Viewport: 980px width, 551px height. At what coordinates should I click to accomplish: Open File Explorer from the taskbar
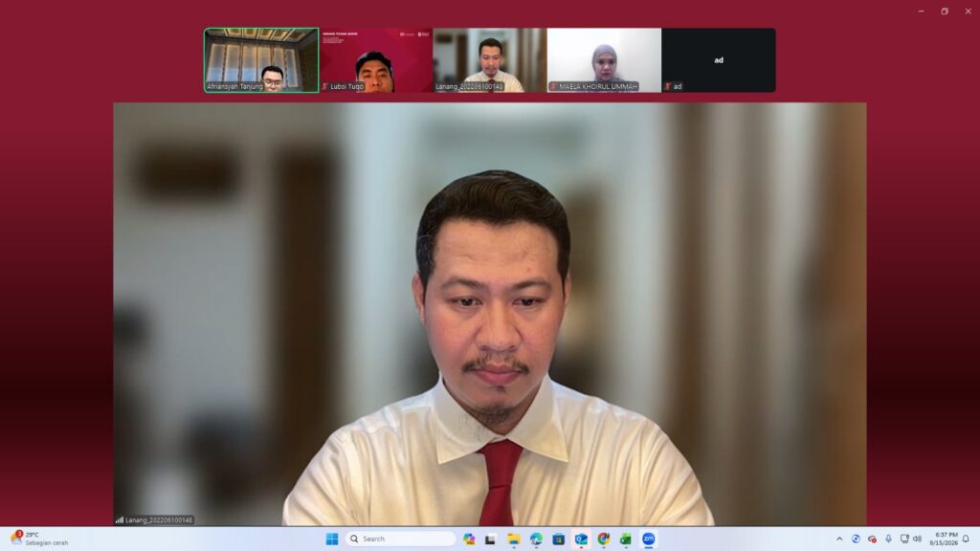(x=514, y=539)
